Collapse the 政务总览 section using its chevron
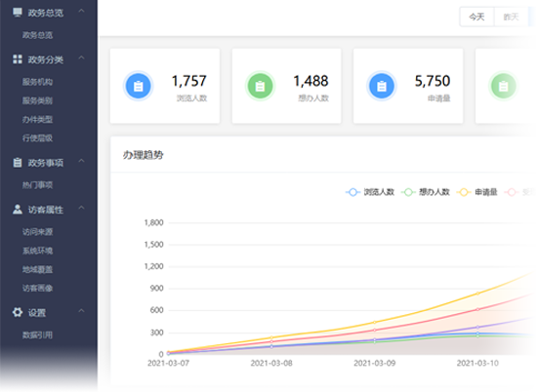This screenshot has width=537, height=392. pyautogui.click(x=81, y=11)
